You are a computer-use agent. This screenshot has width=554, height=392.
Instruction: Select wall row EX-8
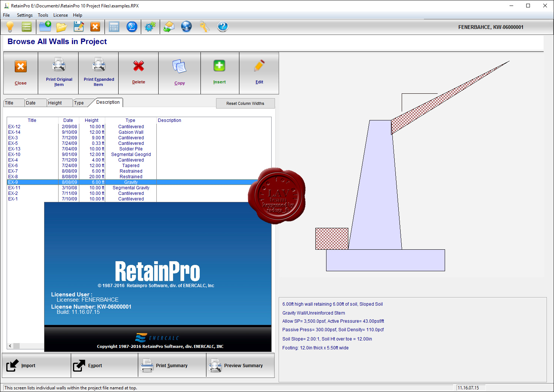click(139, 177)
